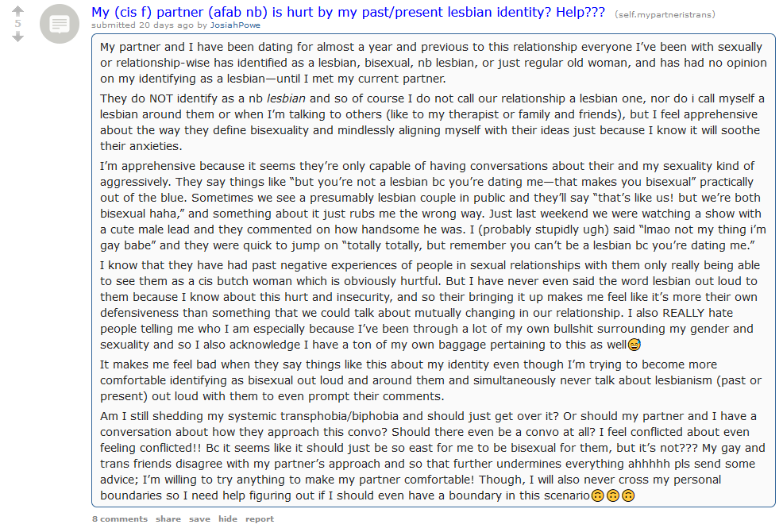The height and width of the screenshot is (532, 783).
Task: Click the last upside-down face emoji
Action: click(628, 495)
